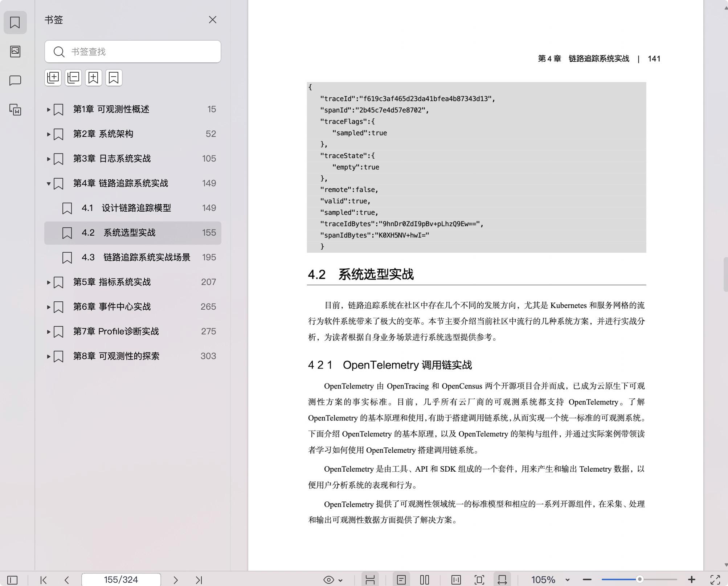Jump to the last page
The width and height of the screenshot is (728, 586).
pos(199,580)
